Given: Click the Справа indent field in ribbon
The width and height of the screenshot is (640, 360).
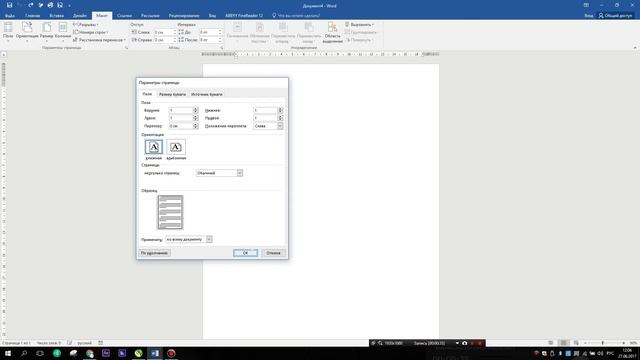Looking at the screenshot, I should pos(164,40).
